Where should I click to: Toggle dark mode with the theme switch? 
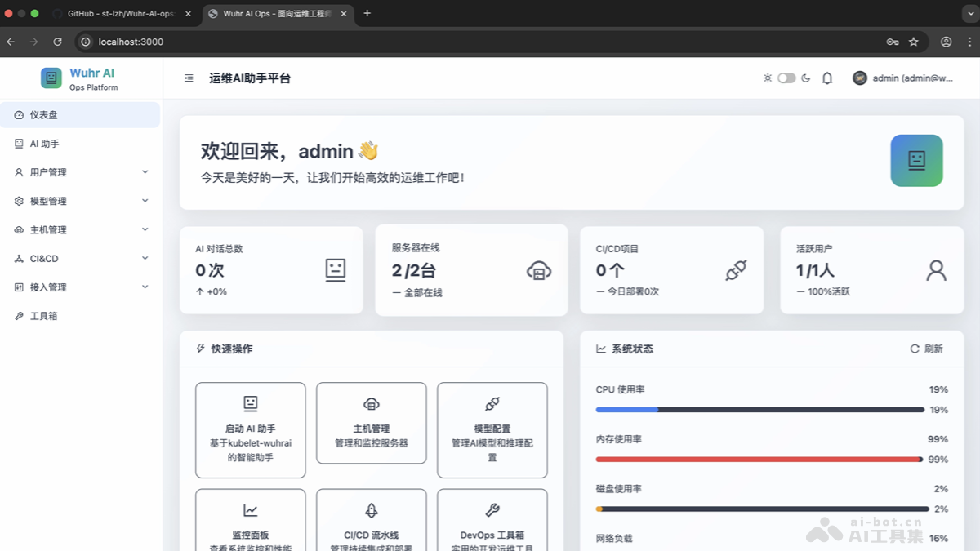coord(786,78)
